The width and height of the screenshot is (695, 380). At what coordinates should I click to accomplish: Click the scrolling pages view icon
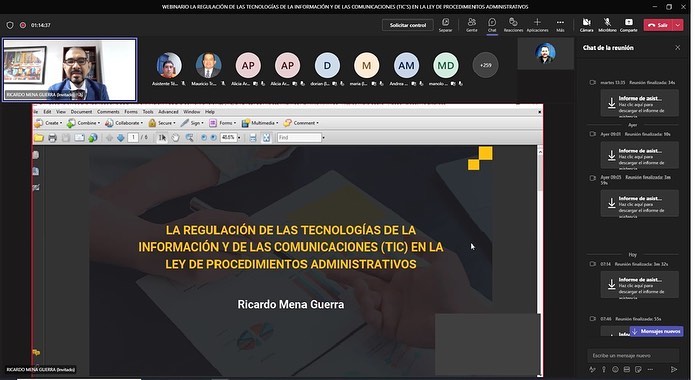click(x=253, y=138)
